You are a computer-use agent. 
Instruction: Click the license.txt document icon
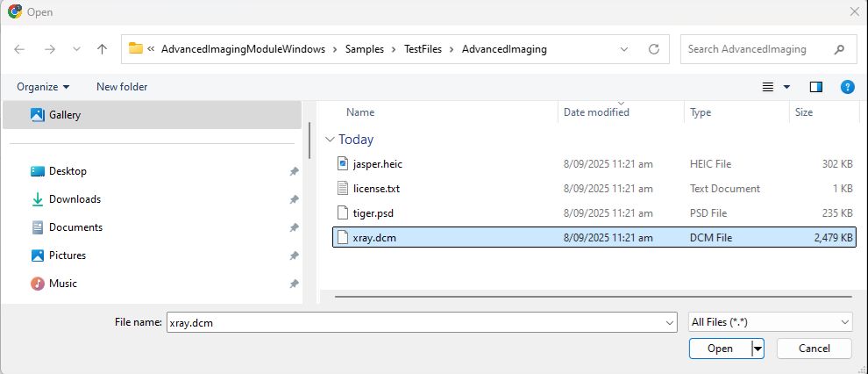coord(343,189)
